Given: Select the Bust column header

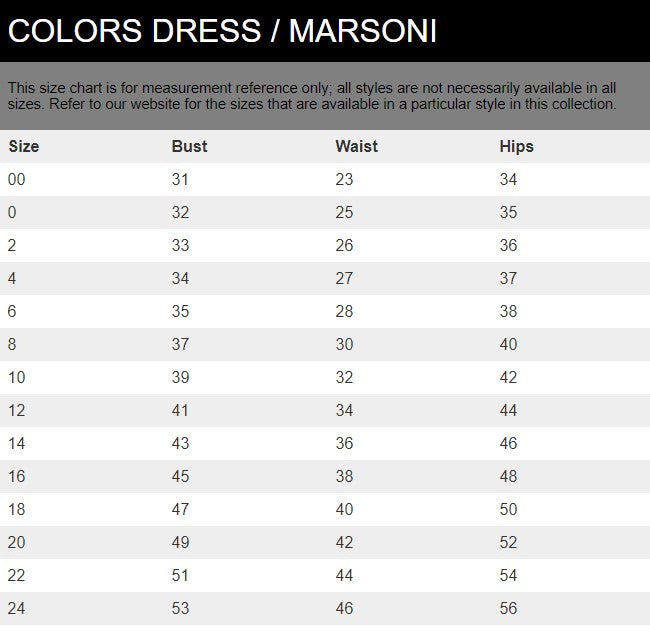Looking at the screenshot, I should click(189, 146).
